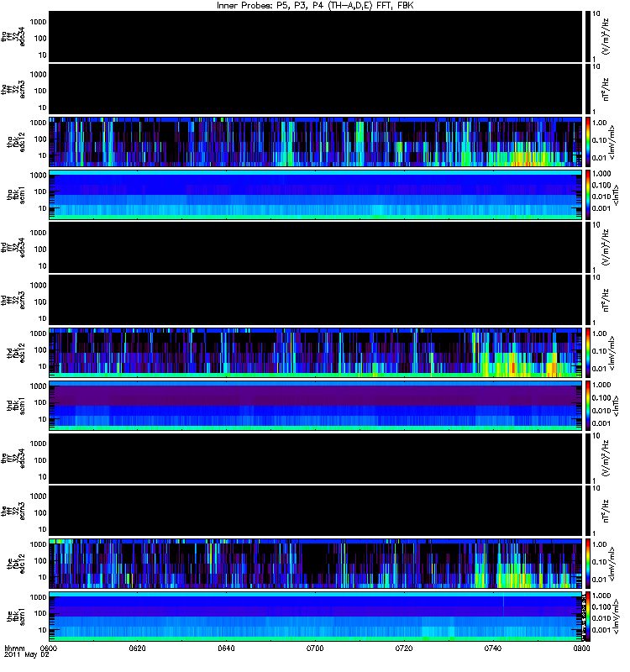Select the the fbk edc12 spectrogram panel

pos(316,563)
